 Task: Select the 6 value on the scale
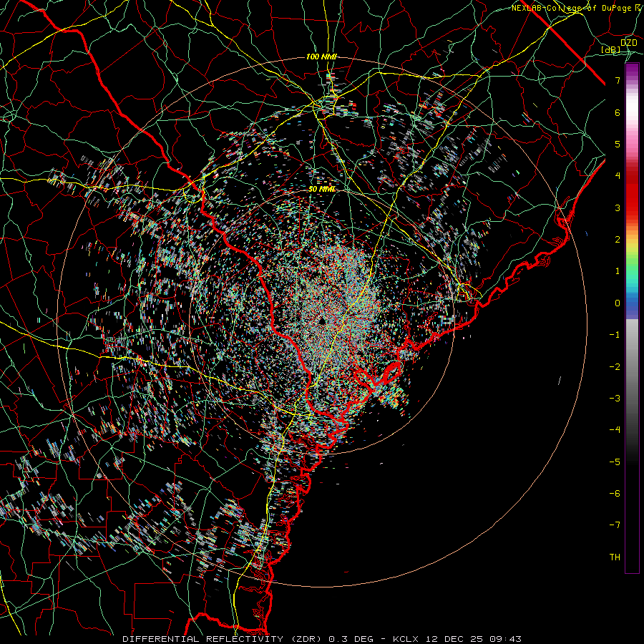(x=618, y=112)
